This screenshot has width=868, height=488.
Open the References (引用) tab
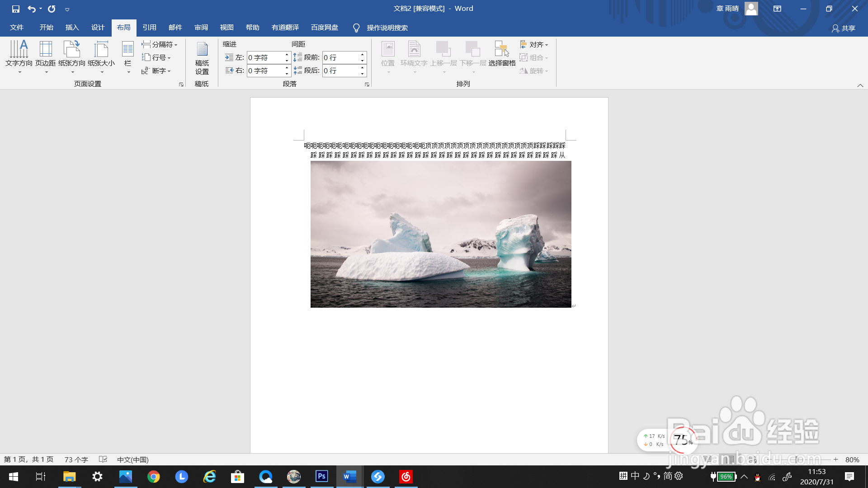[x=149, y=28]
